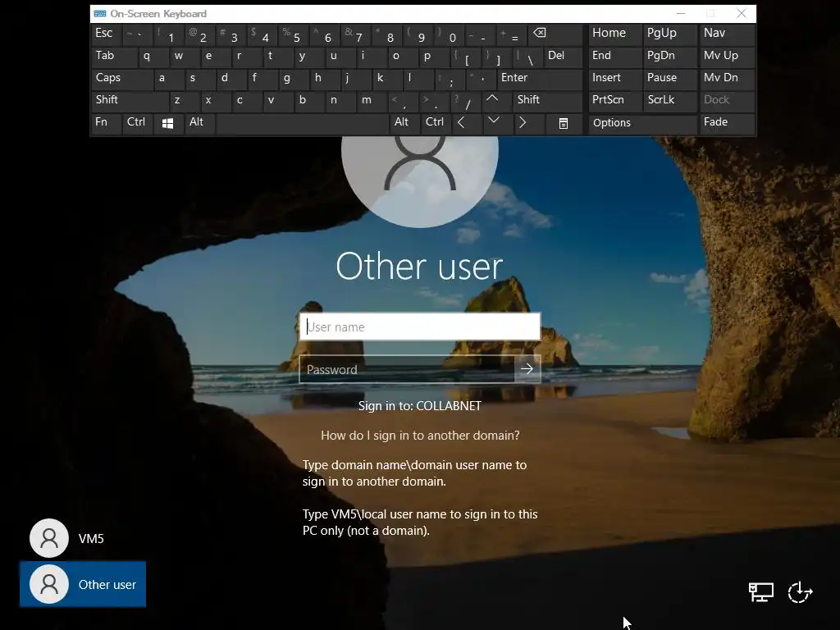This screenshot has width=840, height=630.
Task: Close the On-Screen Keyboard window
Action: (741, 14)
